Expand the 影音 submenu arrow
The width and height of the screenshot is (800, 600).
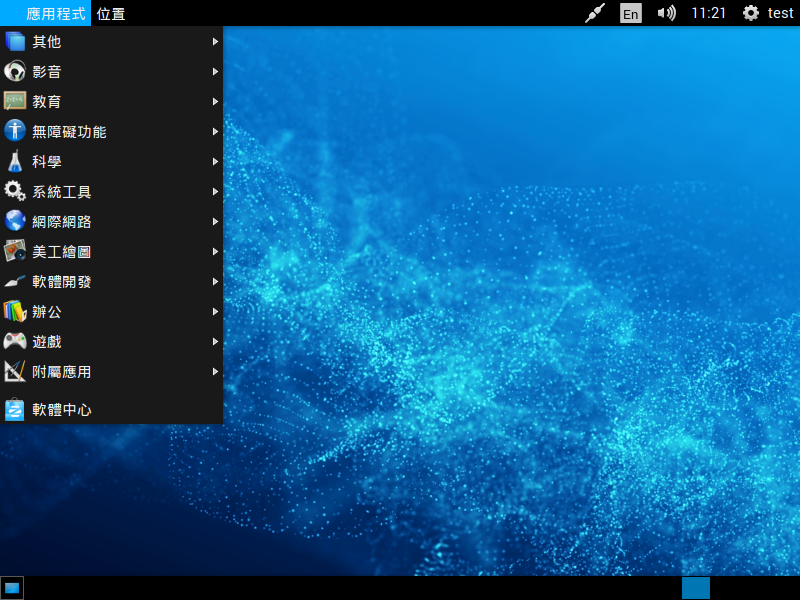[x=215, y=71]
